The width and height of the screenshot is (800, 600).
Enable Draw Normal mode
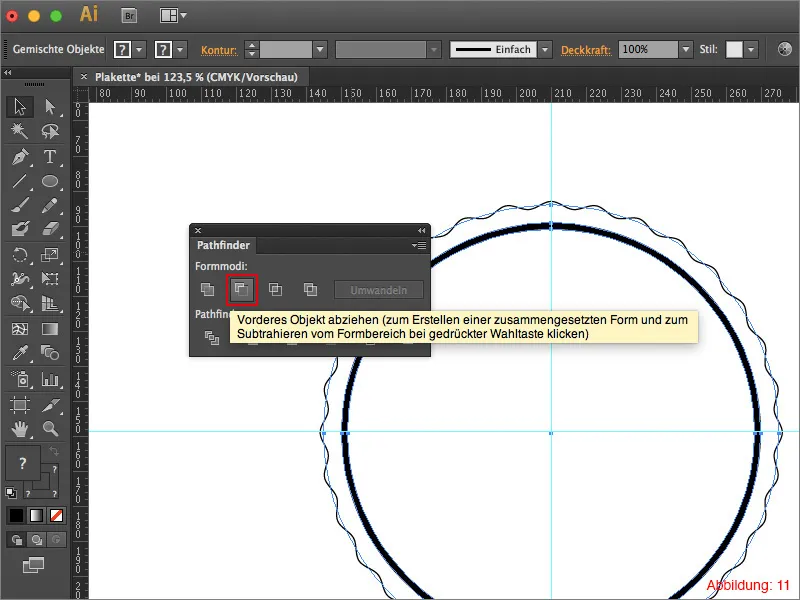16,539
